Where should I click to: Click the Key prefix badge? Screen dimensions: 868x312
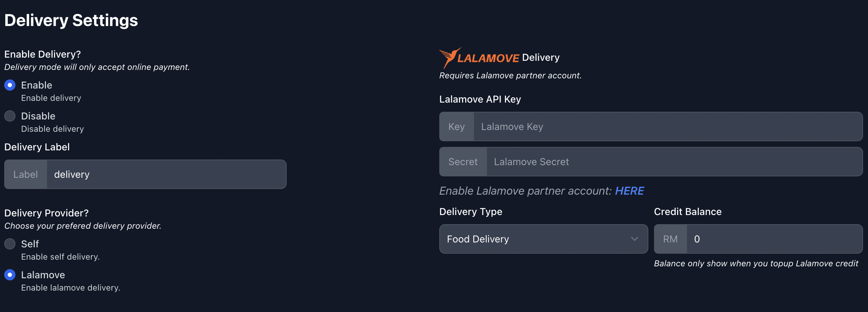pyautogui.click(x=456, y=126)
